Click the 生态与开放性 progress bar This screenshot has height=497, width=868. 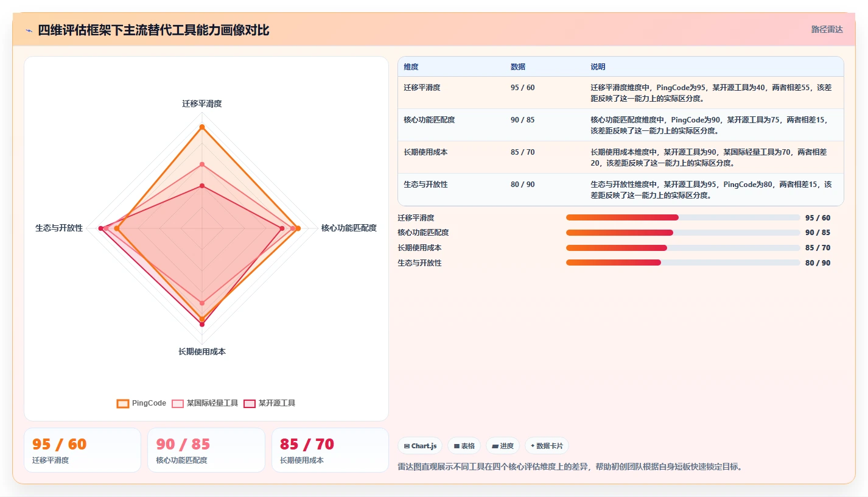click(683, 263)
